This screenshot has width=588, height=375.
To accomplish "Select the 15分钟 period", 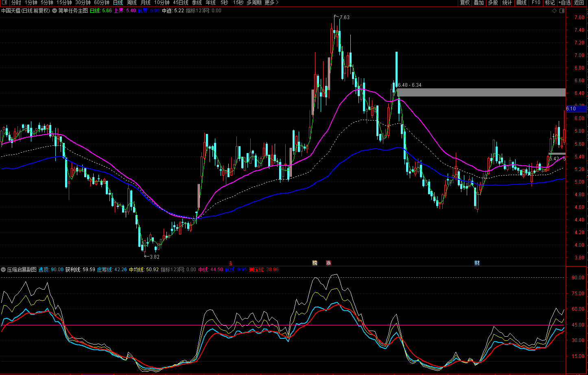I will 64,2.
